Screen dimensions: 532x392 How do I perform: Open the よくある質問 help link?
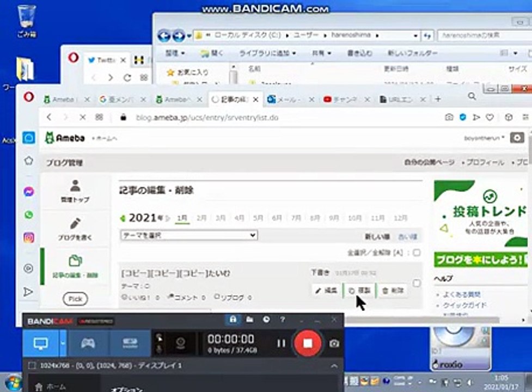click(462, 295)
